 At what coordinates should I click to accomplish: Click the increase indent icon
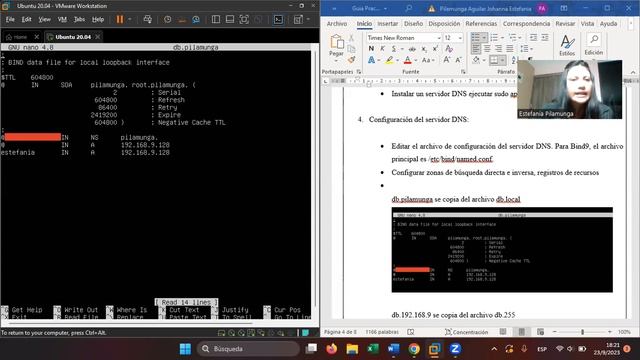pos(544,38)
